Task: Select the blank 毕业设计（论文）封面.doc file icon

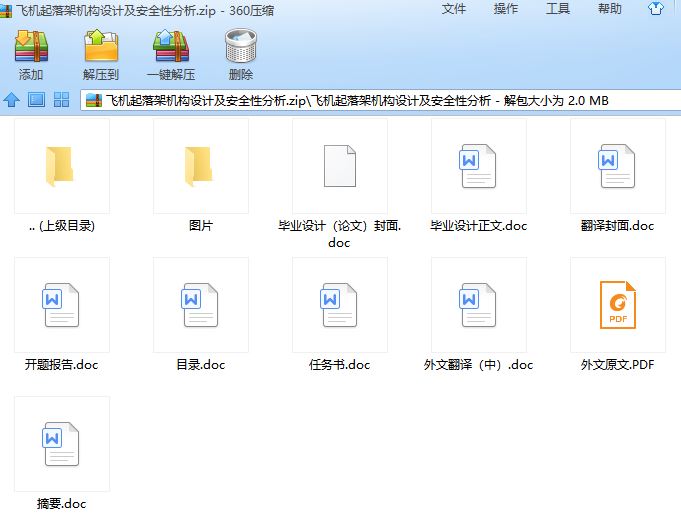Action: [340, 166]
